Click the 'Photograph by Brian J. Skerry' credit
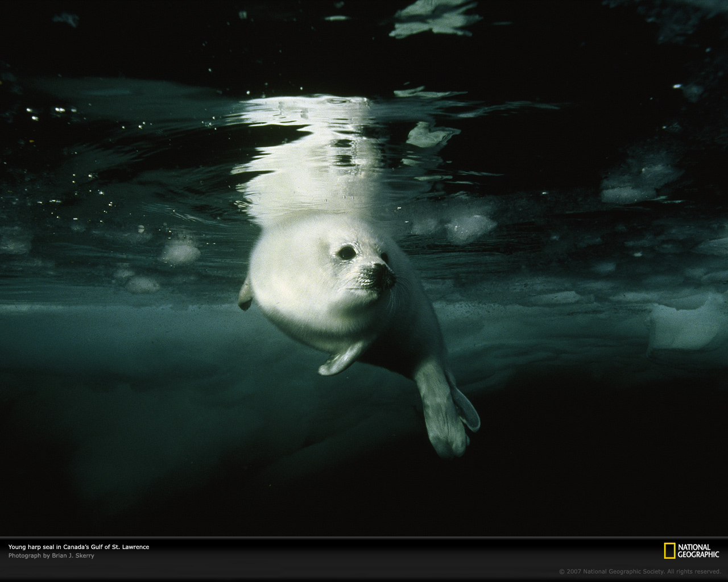Viewport: 728px width, 582px height. pos(51,556)
